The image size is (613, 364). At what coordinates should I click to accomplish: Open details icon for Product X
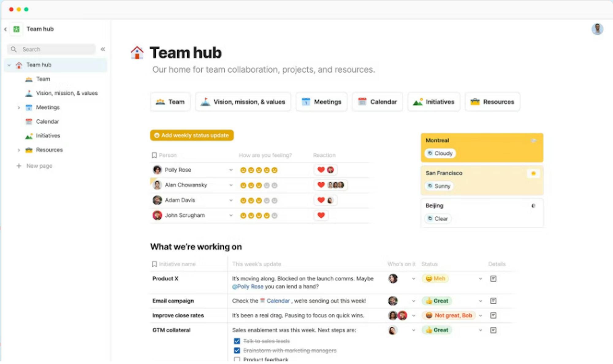tap(493, 279)
